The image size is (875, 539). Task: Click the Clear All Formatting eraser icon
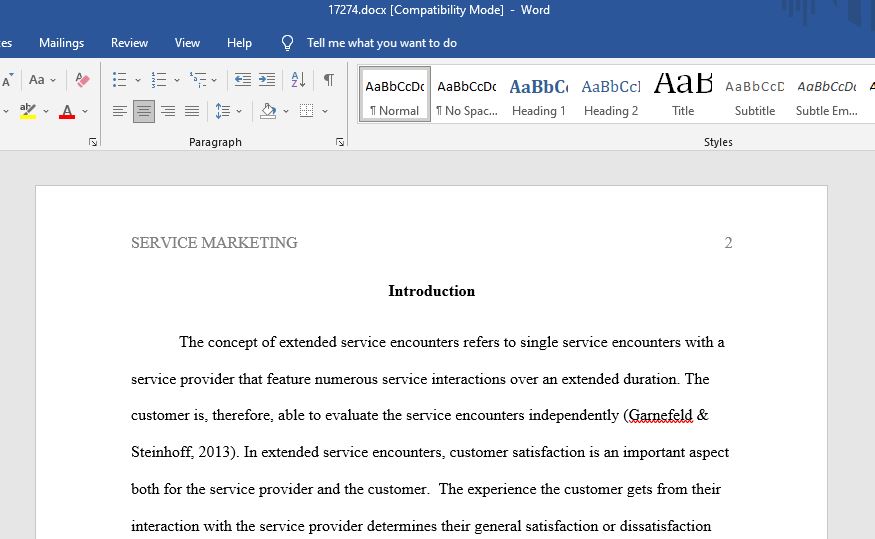82,80
